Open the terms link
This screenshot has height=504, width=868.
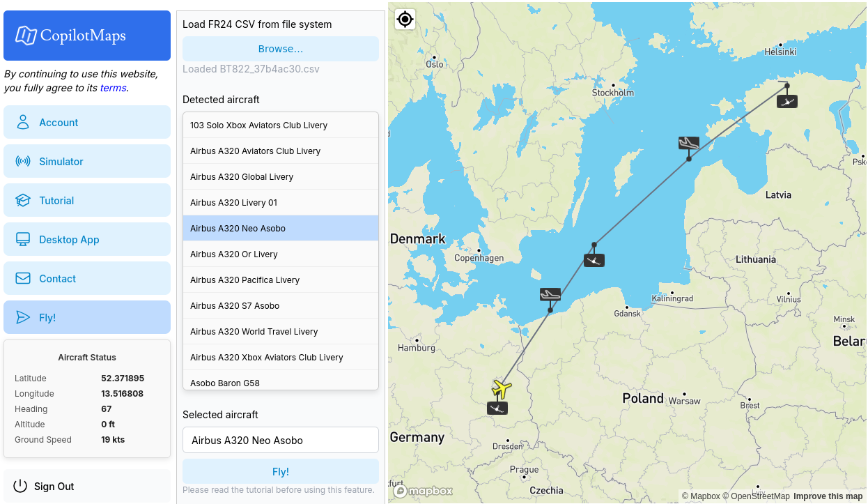[113, 88]
